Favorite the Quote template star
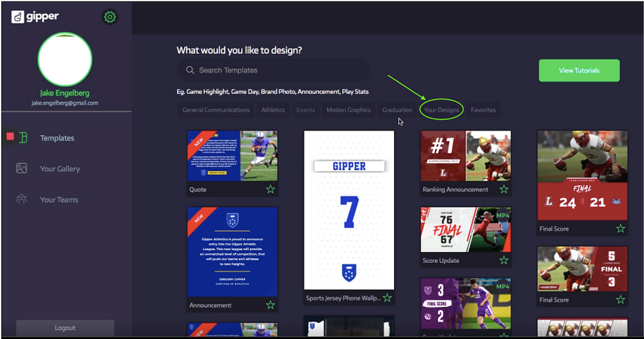 [270, 189]
